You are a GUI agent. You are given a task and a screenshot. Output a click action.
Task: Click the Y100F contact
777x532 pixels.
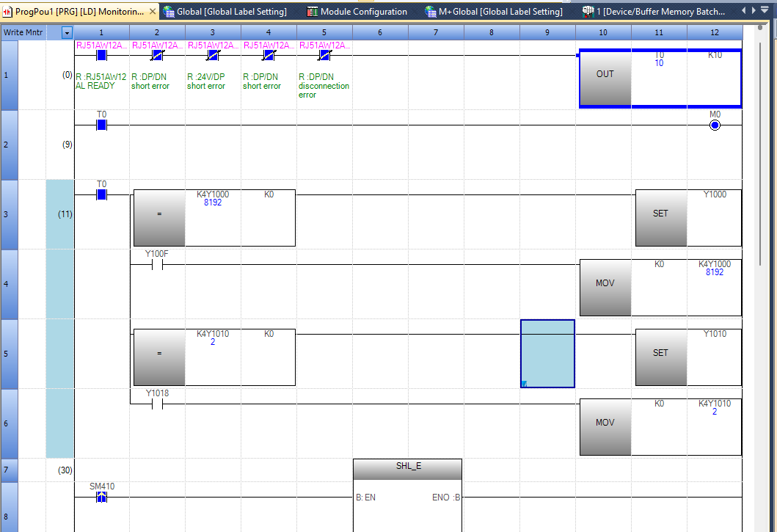point(156,265)
